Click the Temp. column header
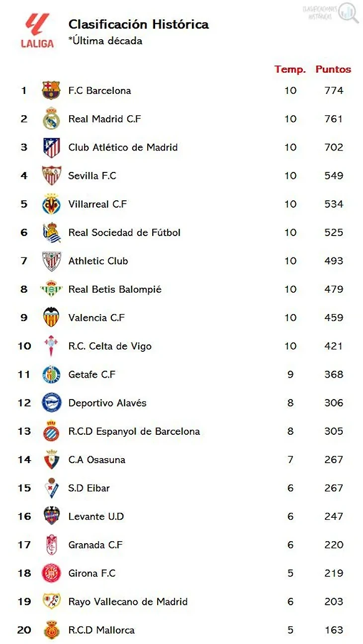 [290, 70]
